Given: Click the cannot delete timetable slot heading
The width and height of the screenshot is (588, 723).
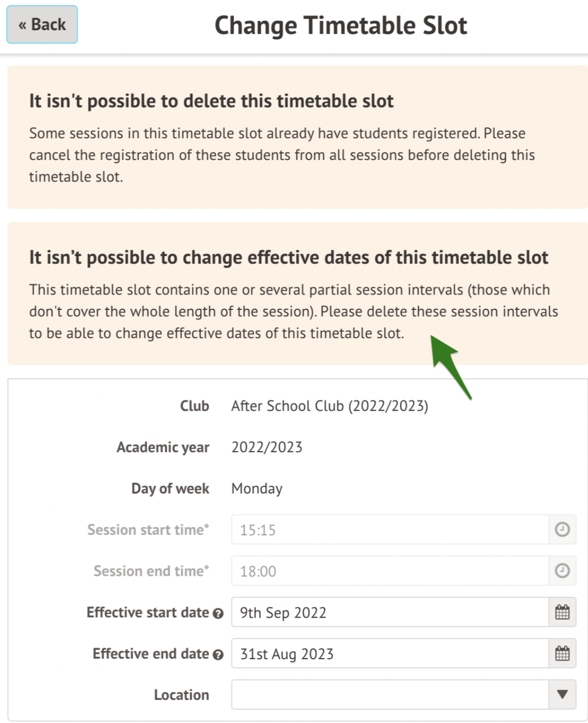Looking at the screenshot, I should point(211,101).
